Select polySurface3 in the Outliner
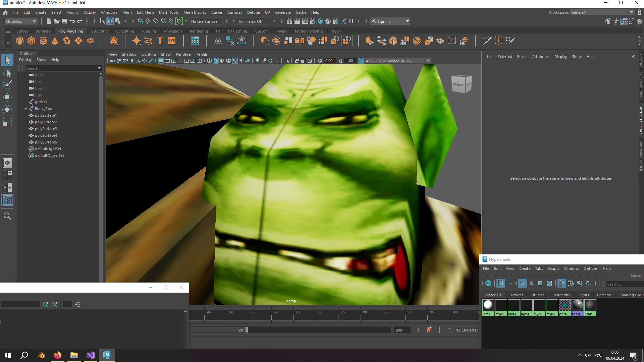Screen dimensions: 644x362 pos(46,129)
